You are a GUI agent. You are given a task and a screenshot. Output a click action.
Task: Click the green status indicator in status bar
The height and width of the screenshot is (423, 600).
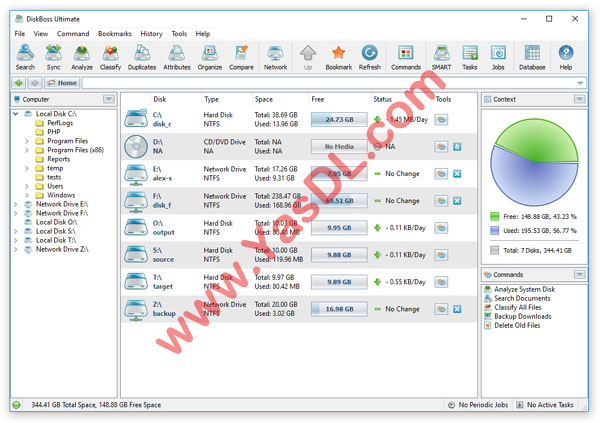pos(16,405)
